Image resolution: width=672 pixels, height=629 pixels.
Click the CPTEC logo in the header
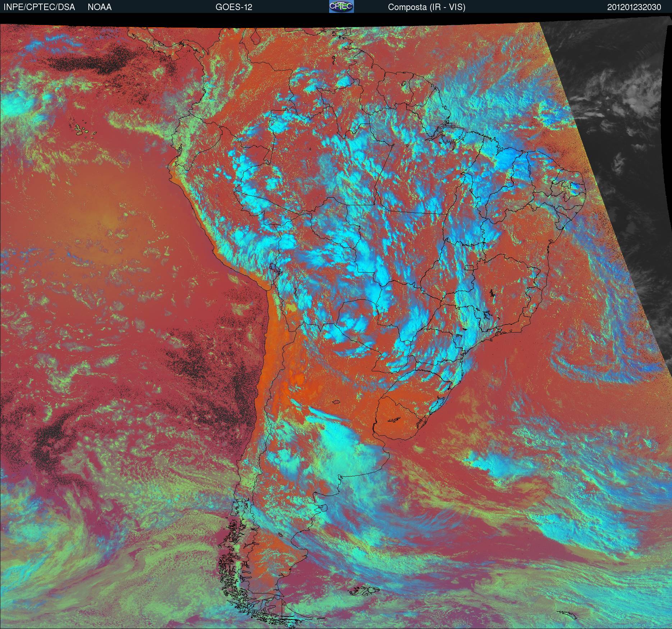tap(341, 6)
